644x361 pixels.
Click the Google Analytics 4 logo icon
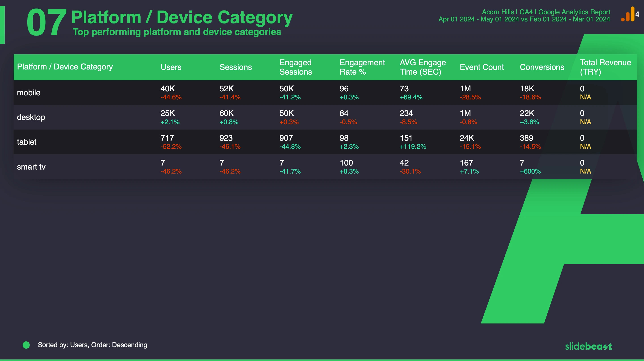point(630,14)
